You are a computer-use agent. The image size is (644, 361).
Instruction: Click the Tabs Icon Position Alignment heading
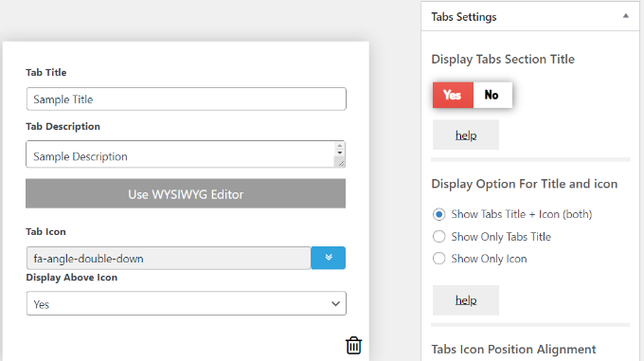click(x=513, y=350)
